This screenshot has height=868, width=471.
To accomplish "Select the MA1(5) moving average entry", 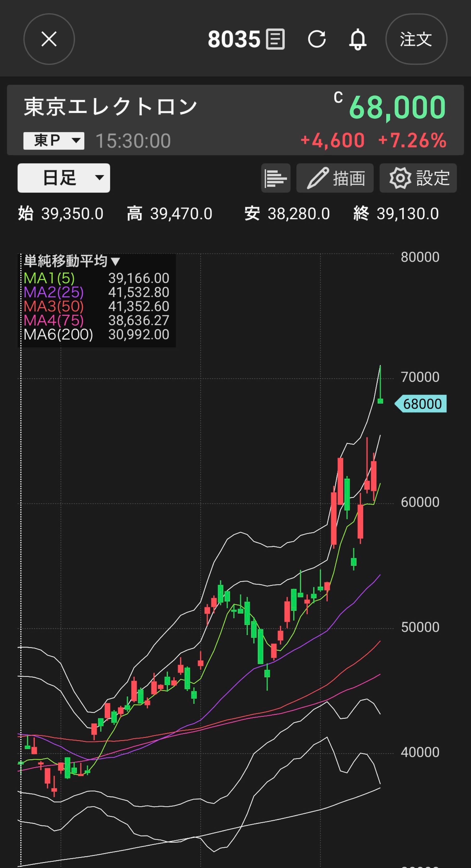I will click(96, 278).
